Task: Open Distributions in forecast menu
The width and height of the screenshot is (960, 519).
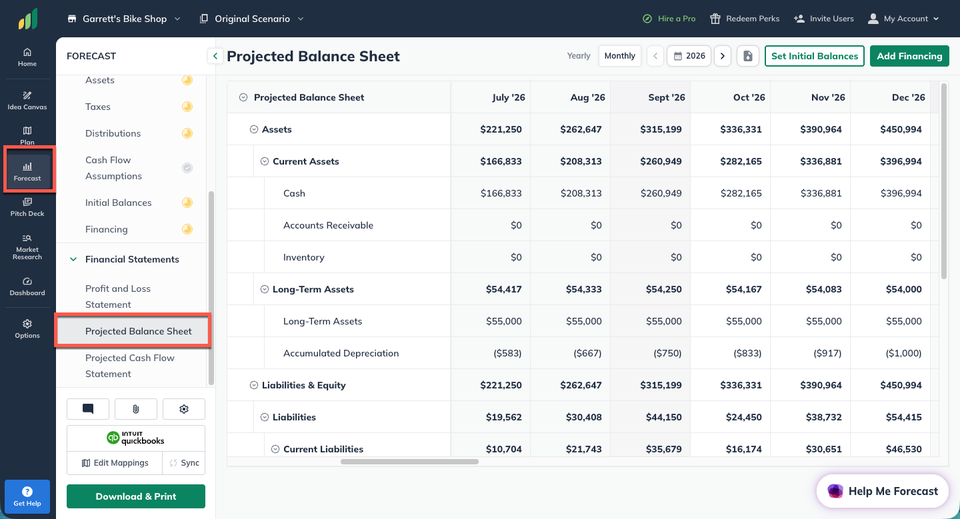Action: pyautogui.click(x=113, y=133)
